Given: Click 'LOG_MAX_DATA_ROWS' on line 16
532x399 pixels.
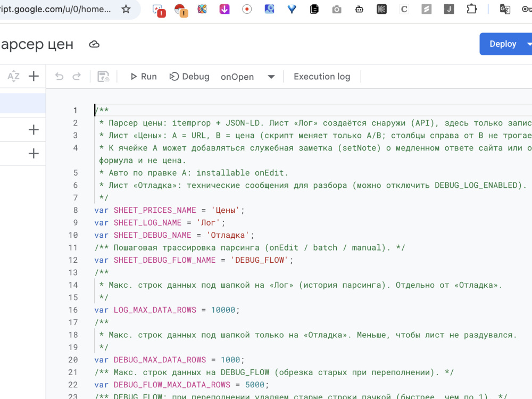Looking at the screenshot, I should click(x=155, y=310).
